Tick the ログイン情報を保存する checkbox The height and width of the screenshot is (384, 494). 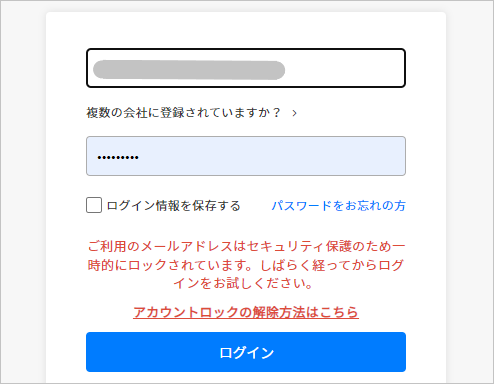point(94,205)
